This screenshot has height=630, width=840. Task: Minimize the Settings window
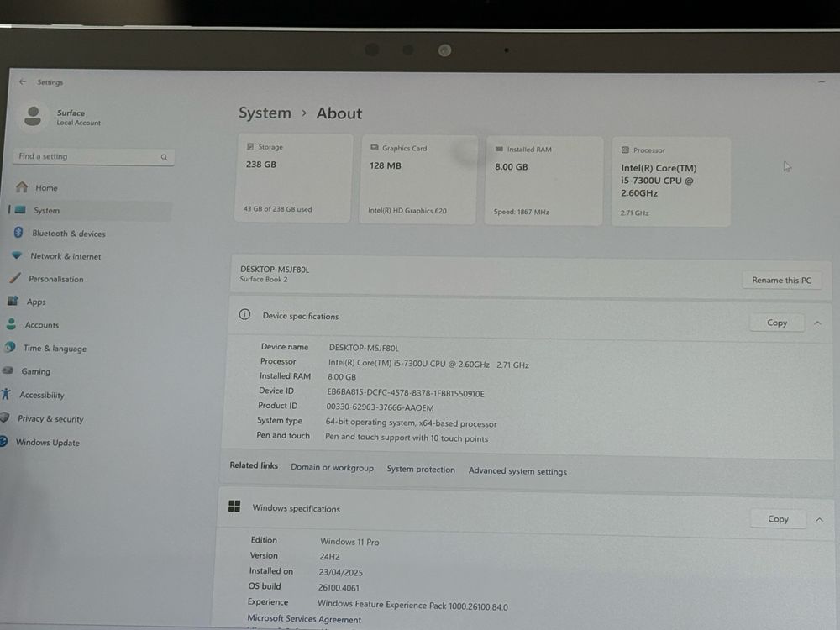(822, 82)
